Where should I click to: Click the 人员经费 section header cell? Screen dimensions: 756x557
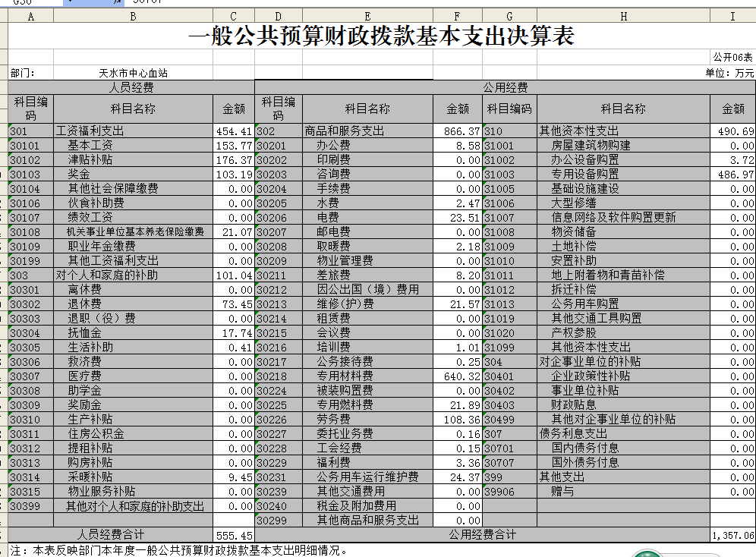click(x=131, y=88)
